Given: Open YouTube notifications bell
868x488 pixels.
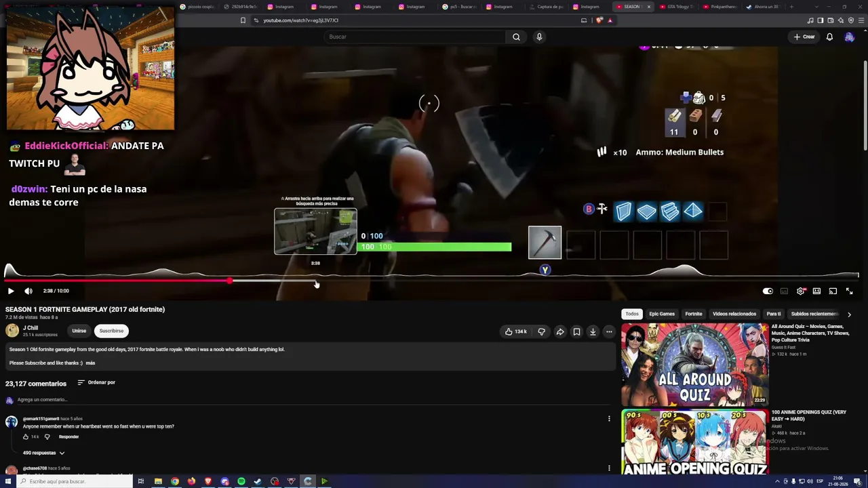Looking at the screenshot, I should point(829,37).
